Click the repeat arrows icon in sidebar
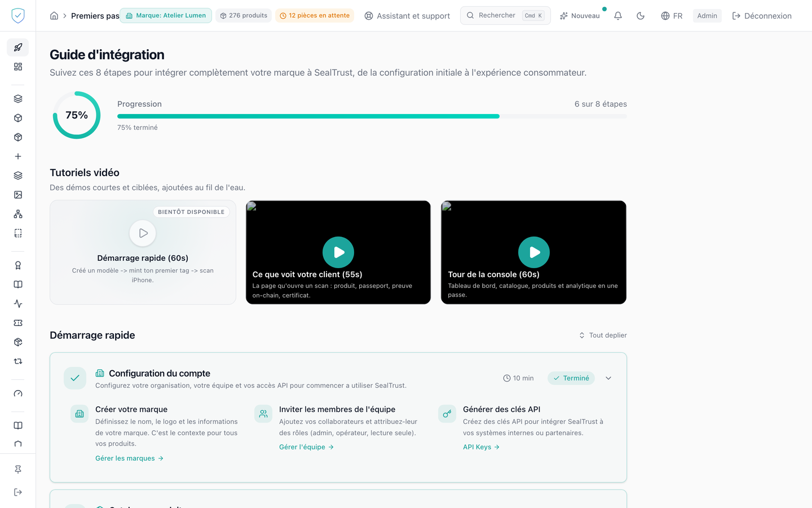812x508 pixels. tap(18, 361)
